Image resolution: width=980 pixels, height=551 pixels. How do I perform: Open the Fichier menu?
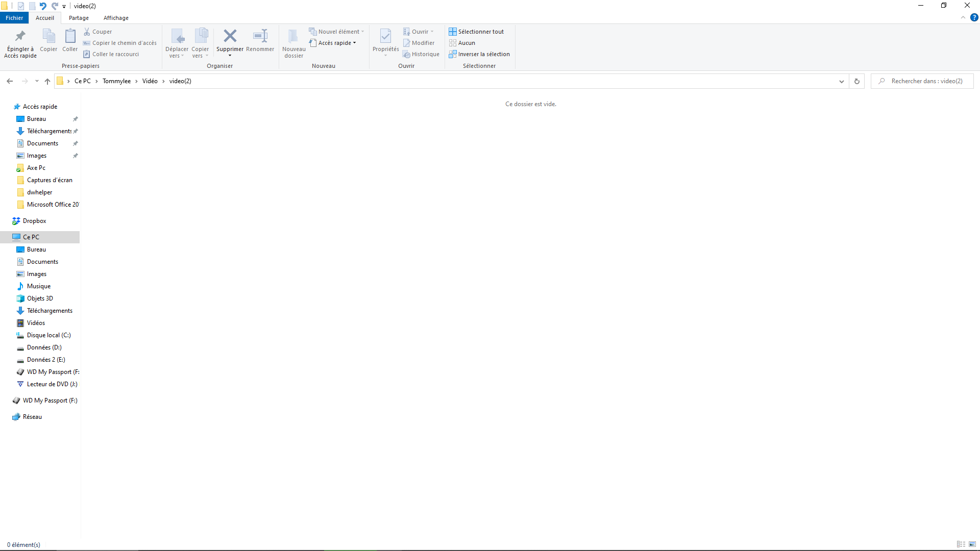pos(14,18)
